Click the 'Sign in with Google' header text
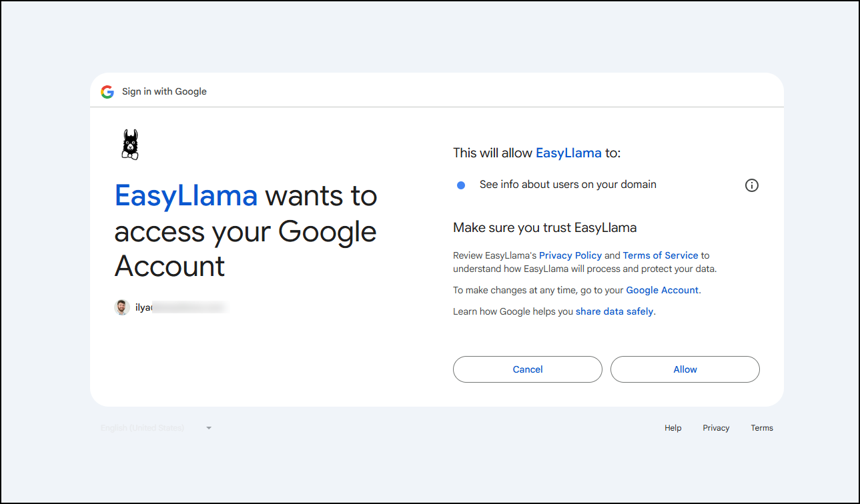Screen dimensions: 860x504 (164, 92)
